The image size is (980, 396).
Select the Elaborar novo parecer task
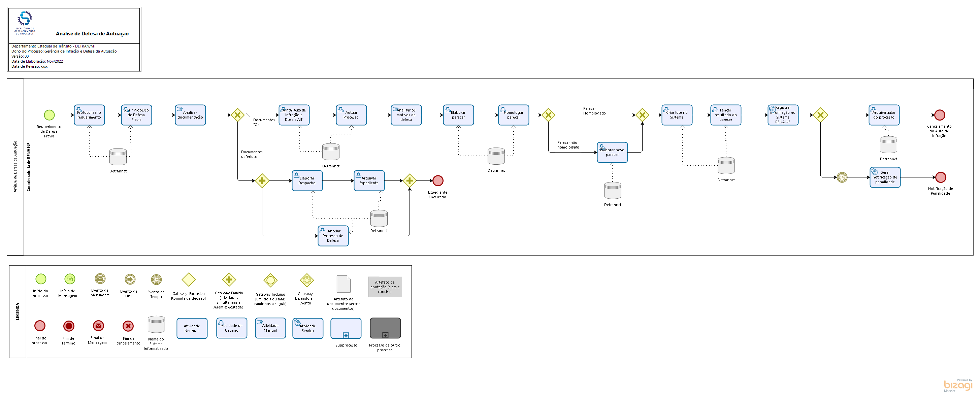612,152
